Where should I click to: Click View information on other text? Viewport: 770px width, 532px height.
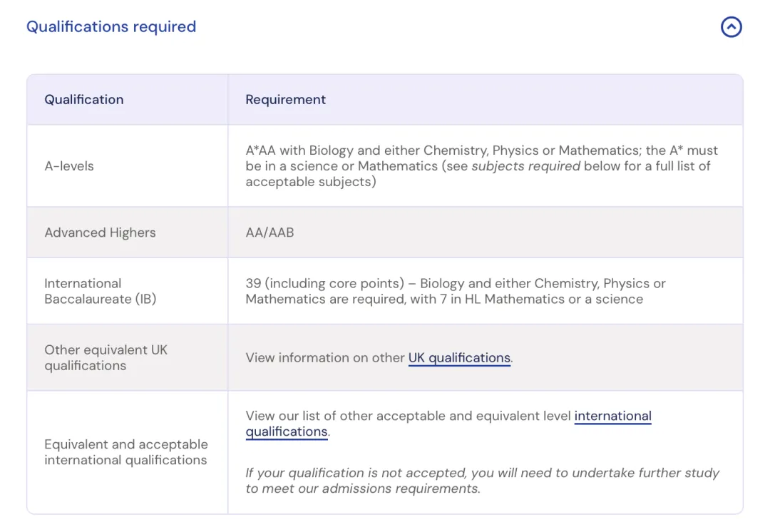coord(324,357)
